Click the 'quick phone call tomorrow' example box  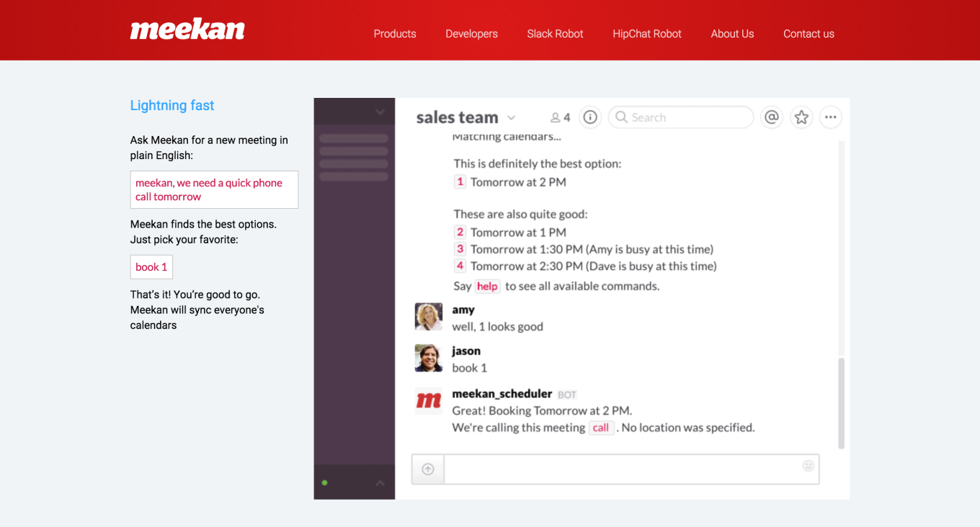214,190
